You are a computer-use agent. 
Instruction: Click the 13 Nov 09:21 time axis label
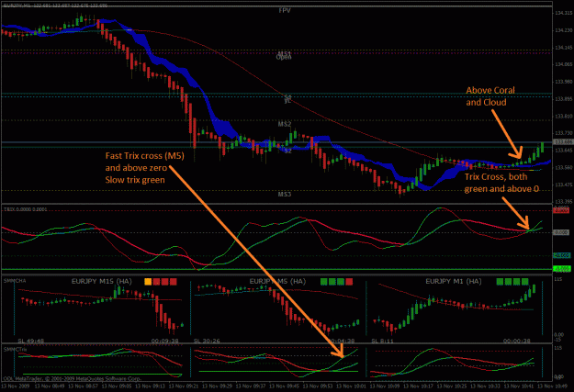tap(184, 386)
